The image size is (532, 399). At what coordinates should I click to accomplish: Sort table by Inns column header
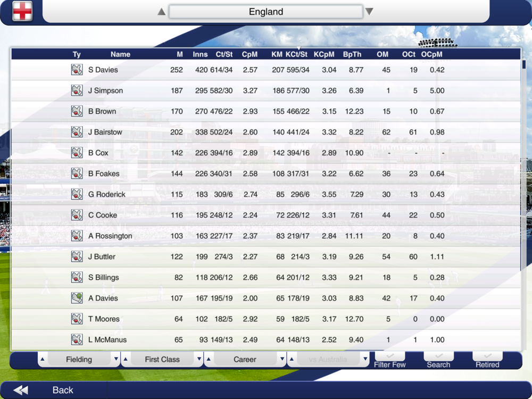coord(200,54)
